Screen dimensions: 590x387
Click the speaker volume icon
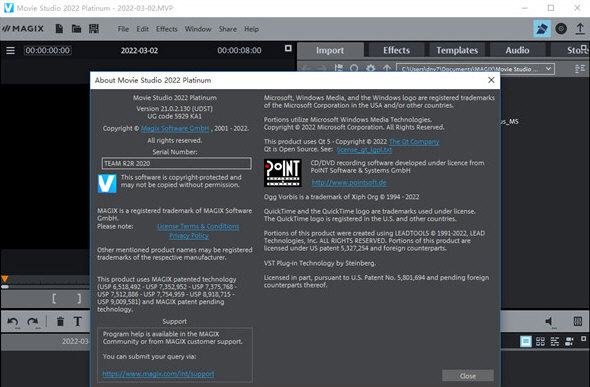[549, 322]
